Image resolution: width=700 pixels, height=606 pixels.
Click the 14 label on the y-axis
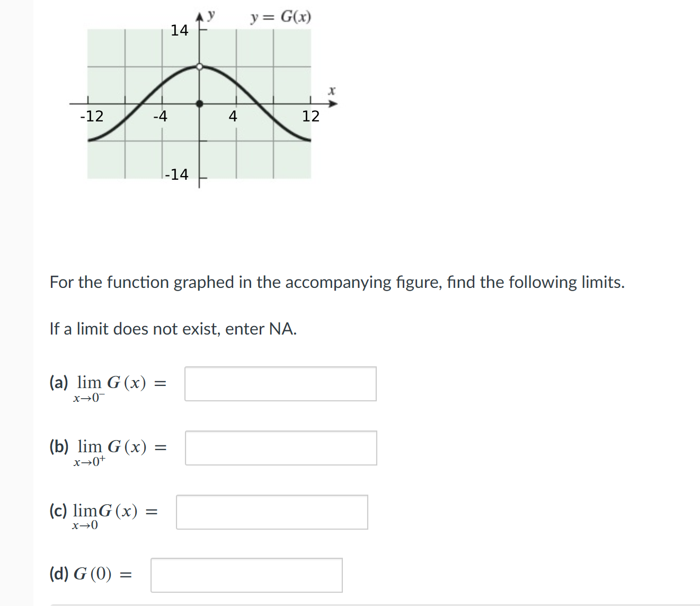pyautogui.click(x=180, y=31)
